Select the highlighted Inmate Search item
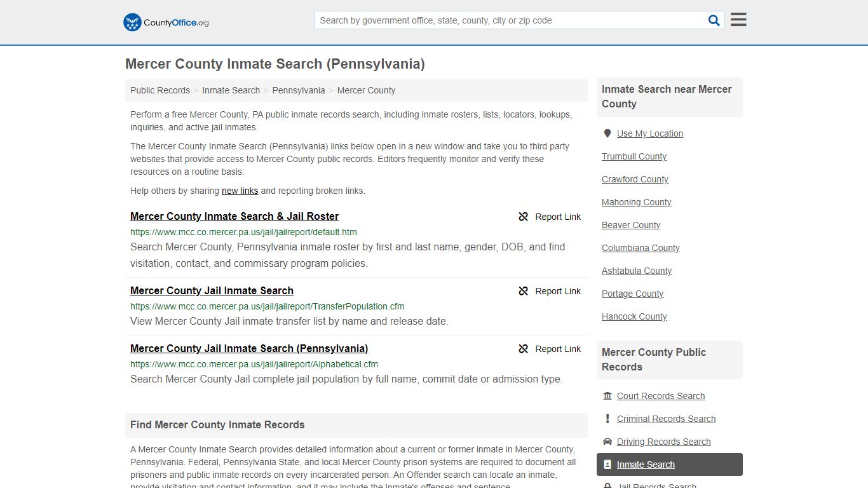 pyautogui.click(x=670, y=464)
